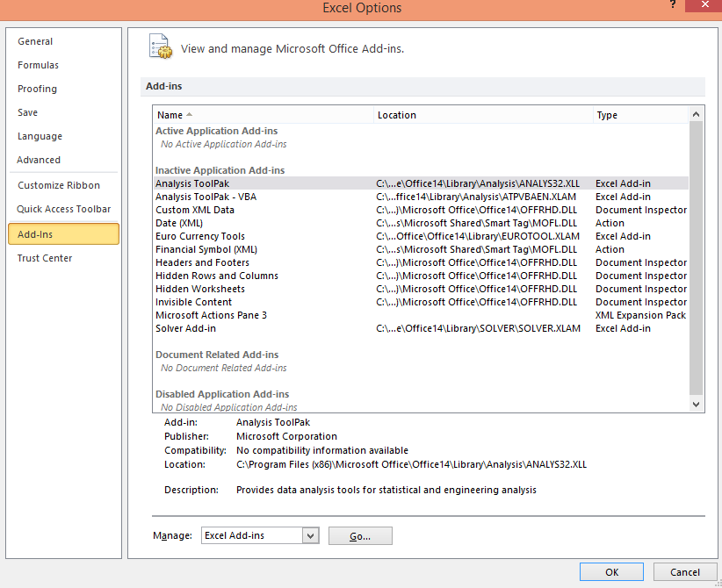Select Microsoft Actions Pane 3 row
This screenshot has width=722, height=588.
[x=421, y=315]
